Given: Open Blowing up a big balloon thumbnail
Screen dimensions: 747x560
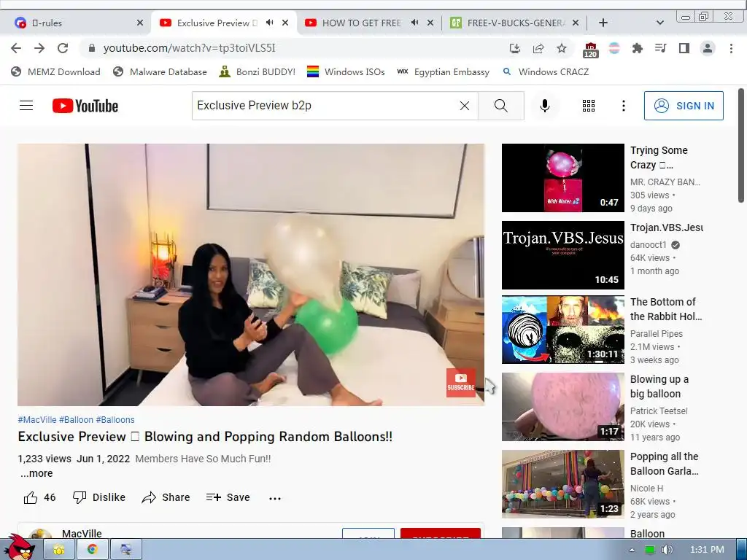Looking at the screenshot, I should click(x=562, y=407).
